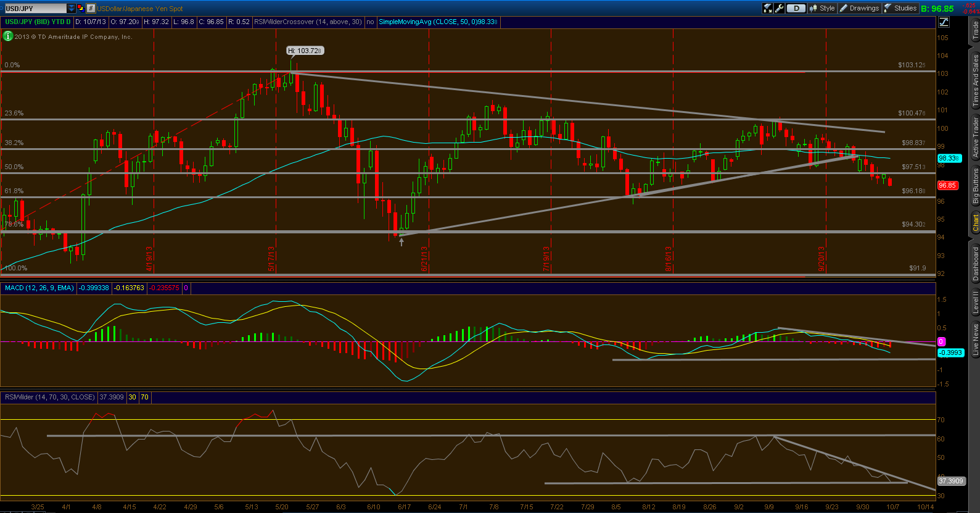
Task: Click the MACD histogram value -0.235575 box
Action: 164,288
